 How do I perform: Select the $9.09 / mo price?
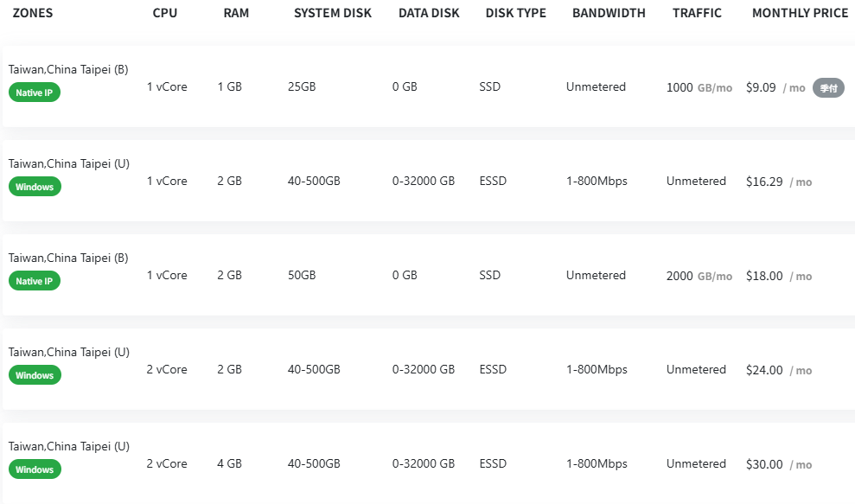coord(775,87)
